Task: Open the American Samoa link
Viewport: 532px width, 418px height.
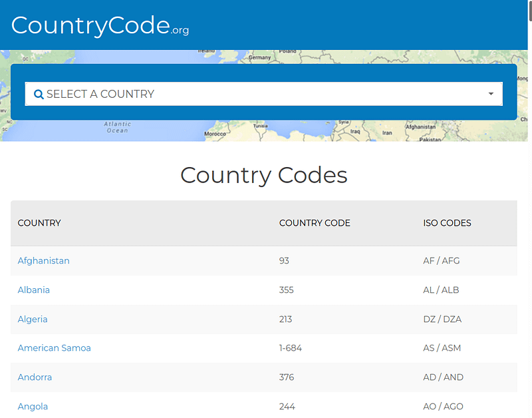Action: [x=55, y=348]
